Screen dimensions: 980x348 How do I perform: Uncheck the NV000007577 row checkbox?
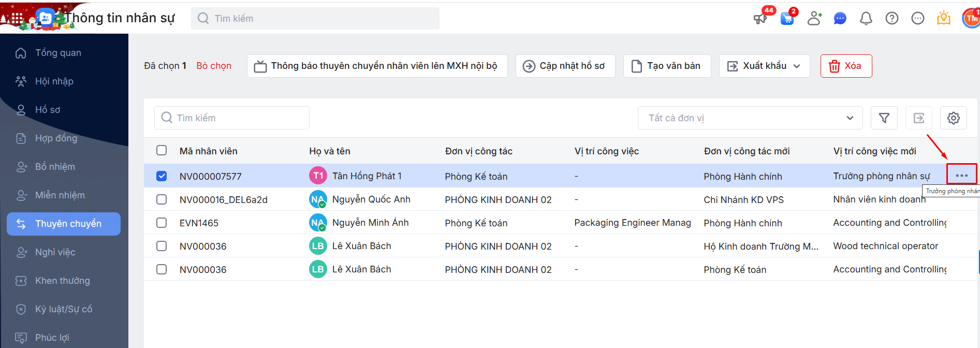point(162,176)
